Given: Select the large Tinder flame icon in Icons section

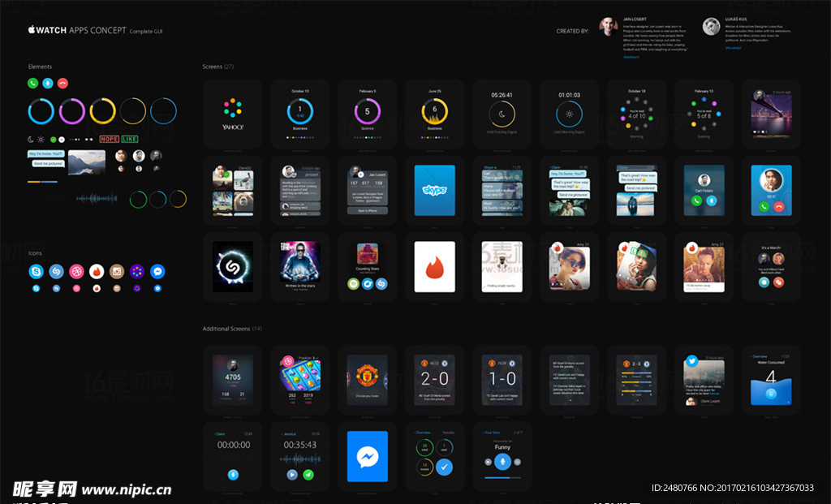Looking at the screenshot, I should coord(97,272).
